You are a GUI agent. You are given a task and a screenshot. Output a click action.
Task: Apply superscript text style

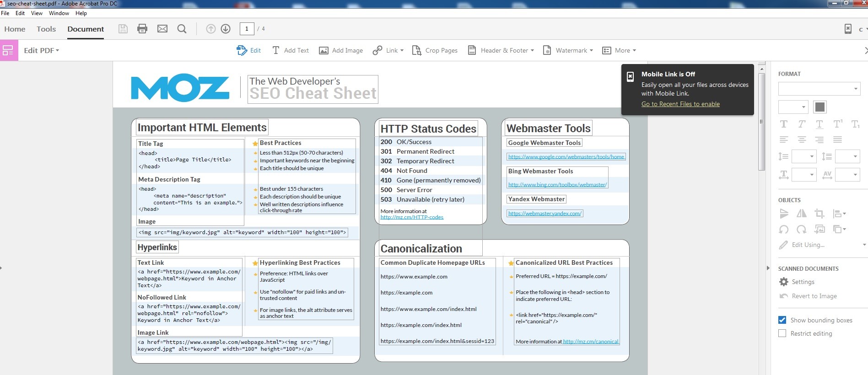[838, 123]
